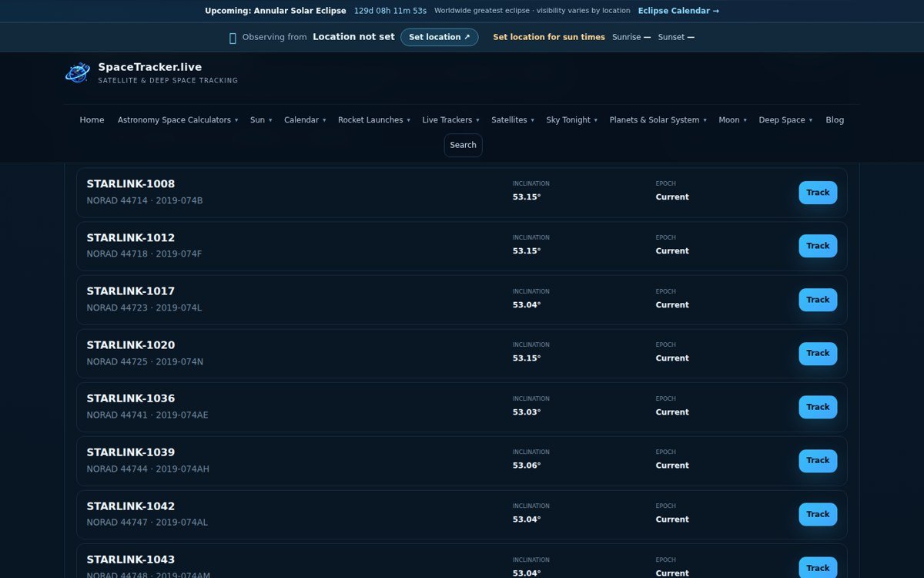Click the STARLINK-1012 satellite name

point(130,238)
